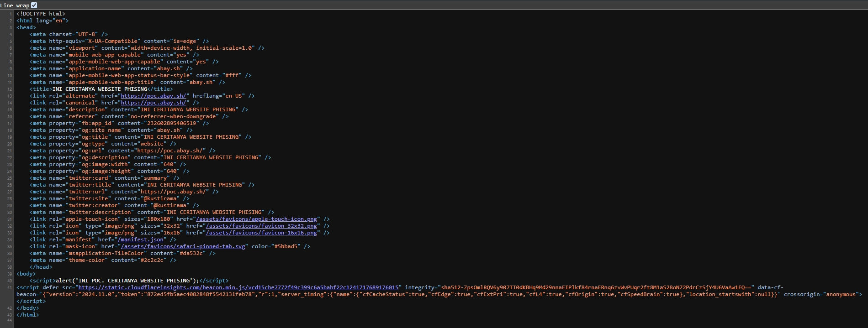Open the apple-touch-icon.png link

click(256, 219)
